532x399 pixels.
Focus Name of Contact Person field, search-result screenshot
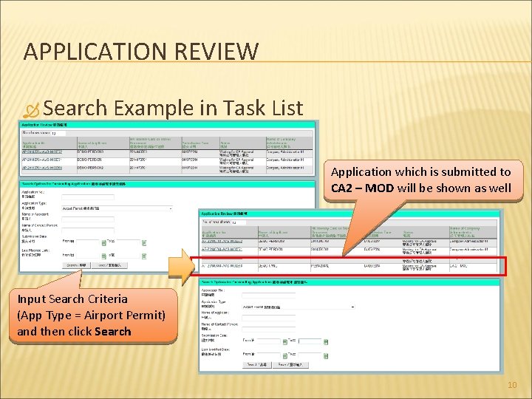(x=269, y=330)
